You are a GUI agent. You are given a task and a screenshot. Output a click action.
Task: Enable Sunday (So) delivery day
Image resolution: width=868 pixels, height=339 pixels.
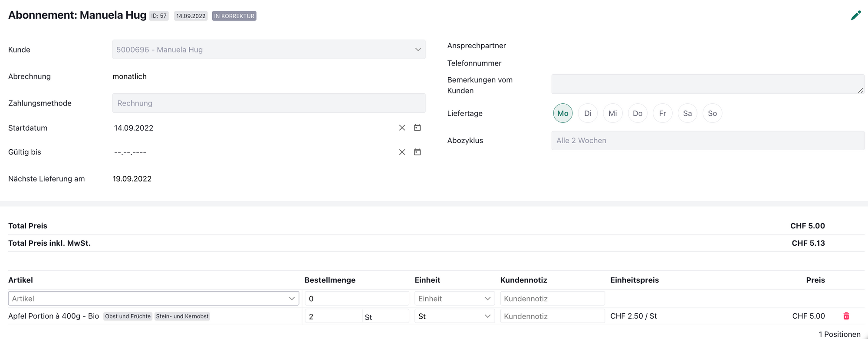712,113
